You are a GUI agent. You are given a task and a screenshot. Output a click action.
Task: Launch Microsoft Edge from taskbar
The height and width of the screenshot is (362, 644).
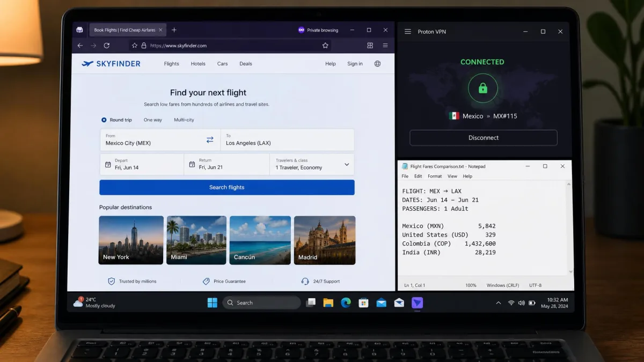[346, 302]
